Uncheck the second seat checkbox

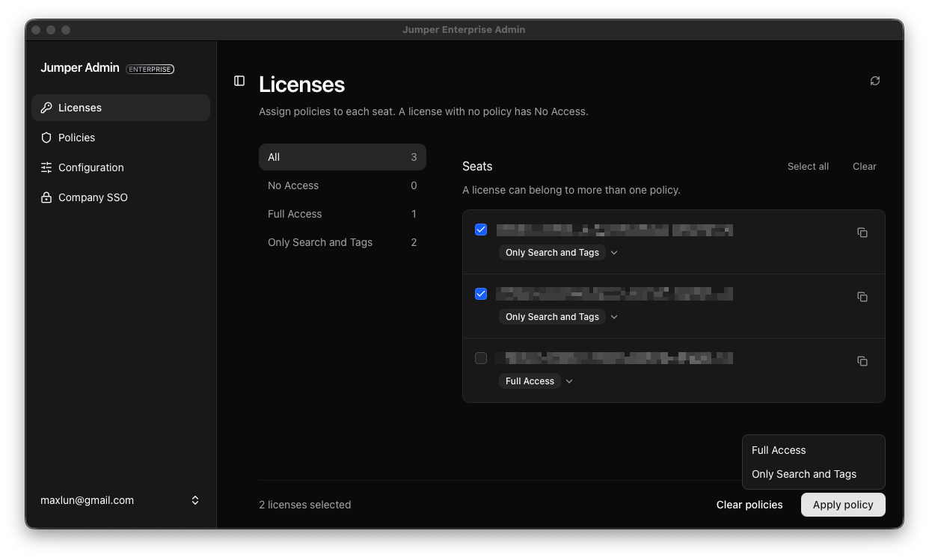coord(481,294)
